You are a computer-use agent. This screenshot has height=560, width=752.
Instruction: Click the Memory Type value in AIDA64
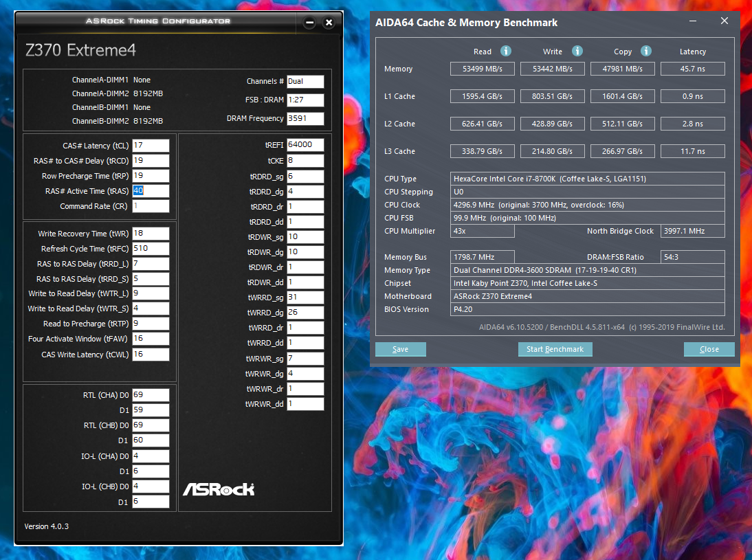[588, 271]
